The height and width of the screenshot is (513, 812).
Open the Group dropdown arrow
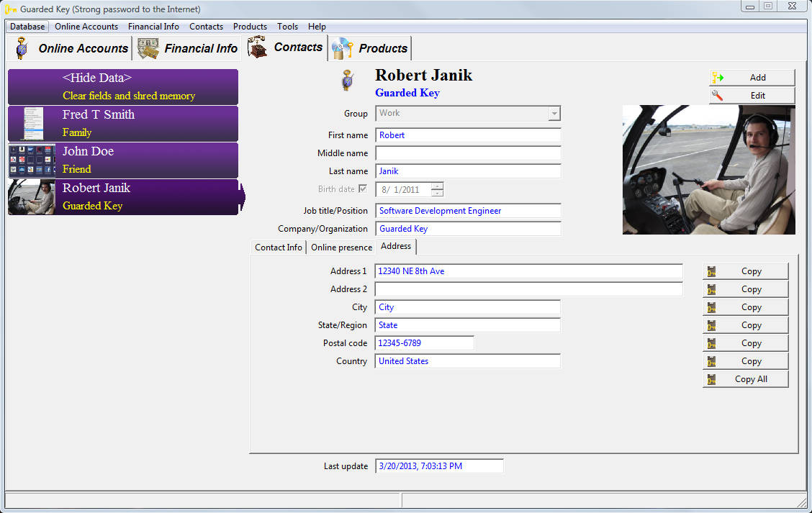coord(554,114)
